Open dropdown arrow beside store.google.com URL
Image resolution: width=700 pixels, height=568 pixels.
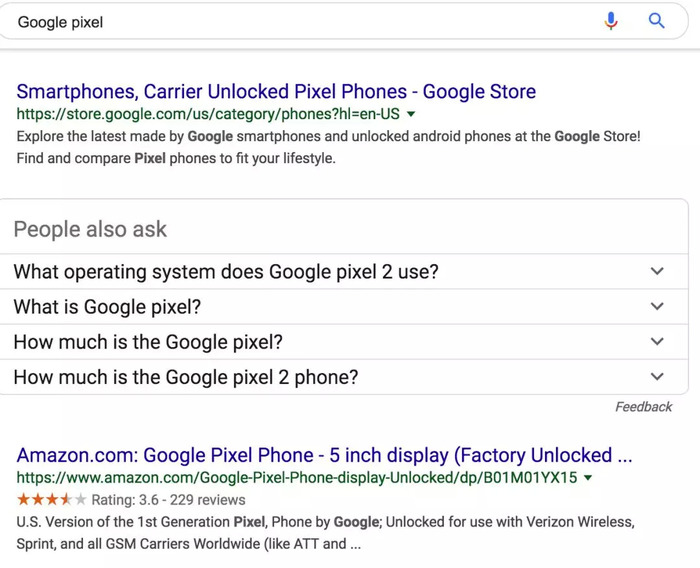click(x=411, y=114)
